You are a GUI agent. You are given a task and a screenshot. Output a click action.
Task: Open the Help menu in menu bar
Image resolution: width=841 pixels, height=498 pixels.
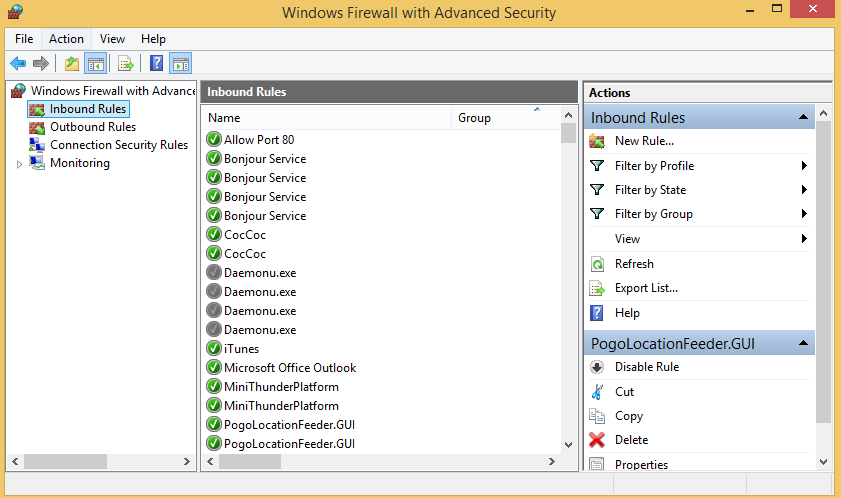pyautogui.click(x=153, y=39)
